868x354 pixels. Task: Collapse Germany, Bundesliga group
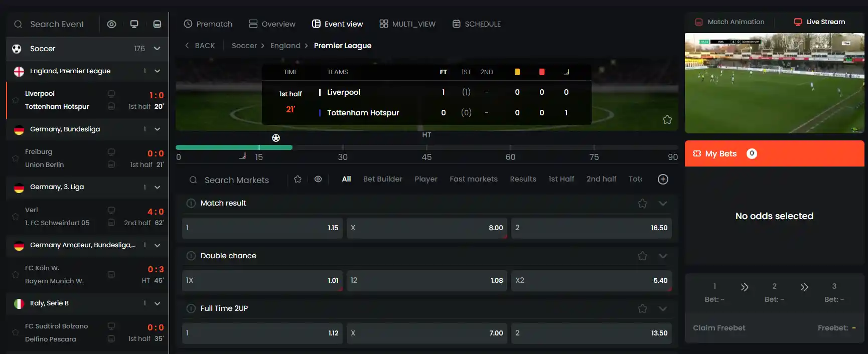click(157, 129)
